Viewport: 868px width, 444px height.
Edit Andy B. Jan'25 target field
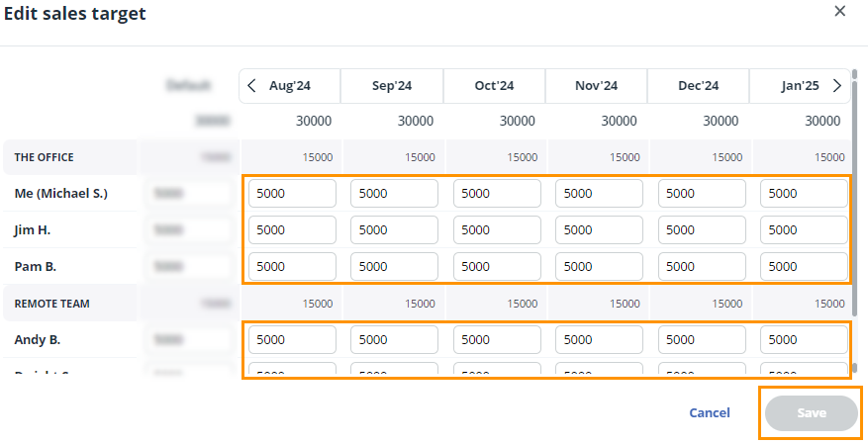[804, 339]
